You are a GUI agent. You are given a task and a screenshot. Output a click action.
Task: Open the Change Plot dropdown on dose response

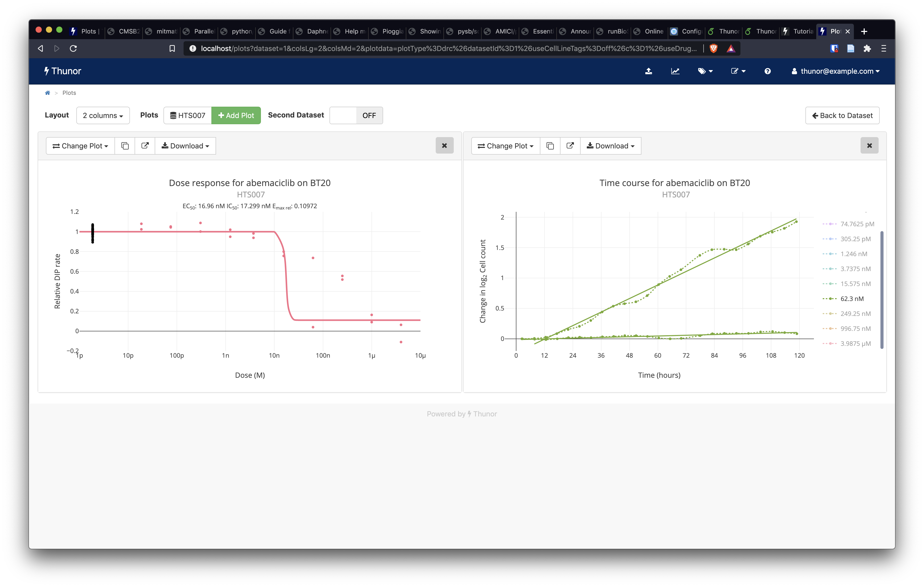pos(80,146)
